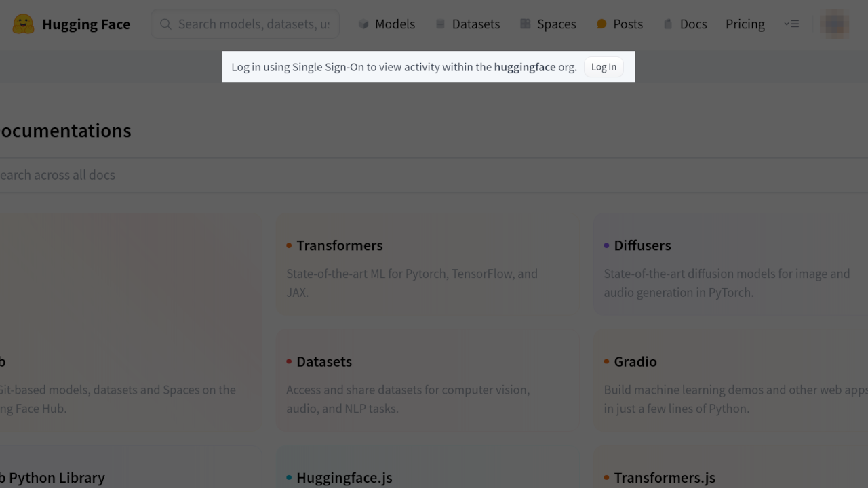Expand the additional navigation menu

click(791, 24)
